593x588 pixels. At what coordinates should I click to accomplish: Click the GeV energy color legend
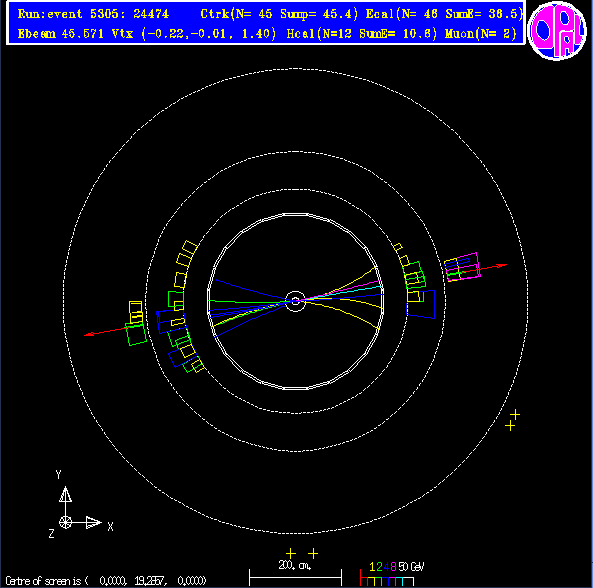click(x=392, y=573)
